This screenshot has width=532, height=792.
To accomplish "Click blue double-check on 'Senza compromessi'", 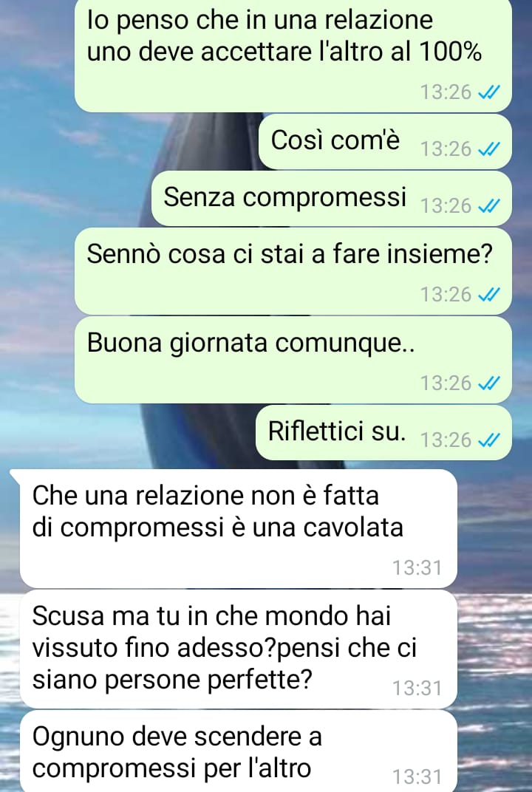I will coord(488,205).
